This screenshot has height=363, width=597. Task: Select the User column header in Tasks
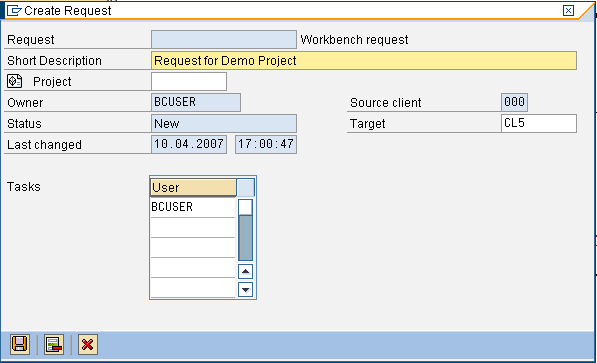click(193, 187)
